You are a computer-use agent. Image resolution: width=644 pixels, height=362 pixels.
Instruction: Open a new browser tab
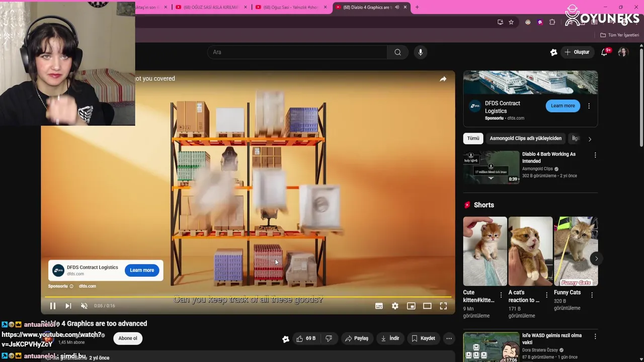417,7
